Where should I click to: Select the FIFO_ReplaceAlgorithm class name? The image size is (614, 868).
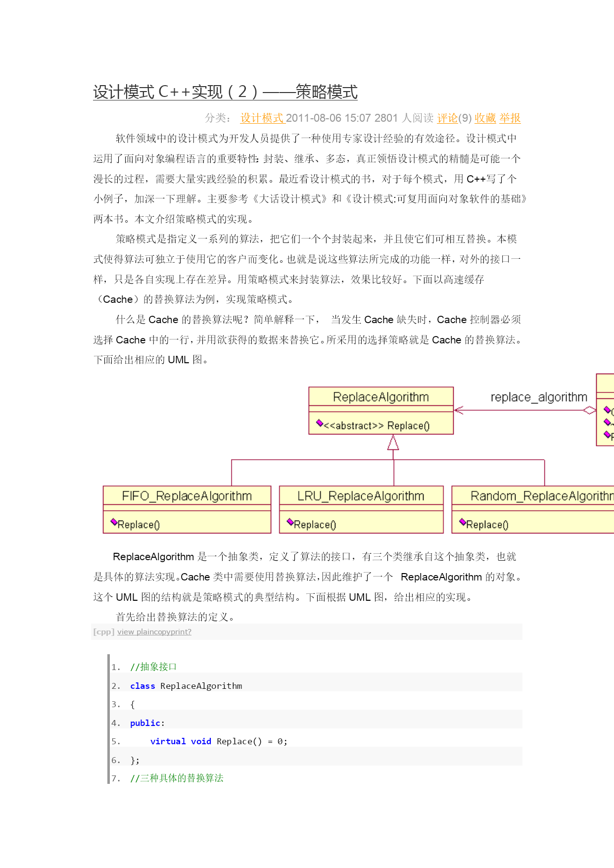[x=187, y=496]
